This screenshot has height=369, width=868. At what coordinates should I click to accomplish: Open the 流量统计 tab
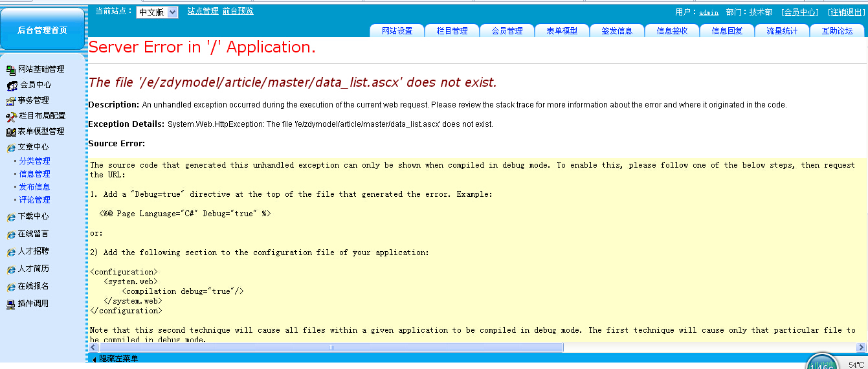pos(782,30)
